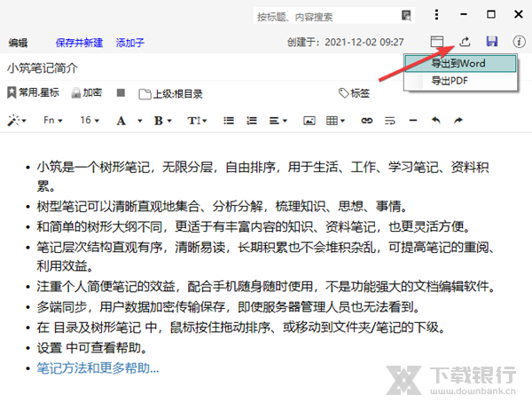532x403 pixels.
Task: Maximize the note window
Action: pyautogui.click(x=491, y=14)
